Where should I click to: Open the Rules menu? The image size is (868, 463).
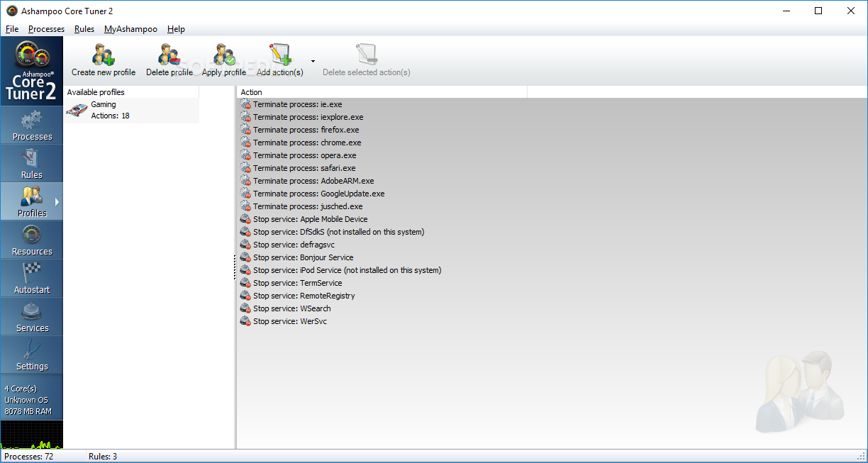pyautogui.click(x=84, y=29)
